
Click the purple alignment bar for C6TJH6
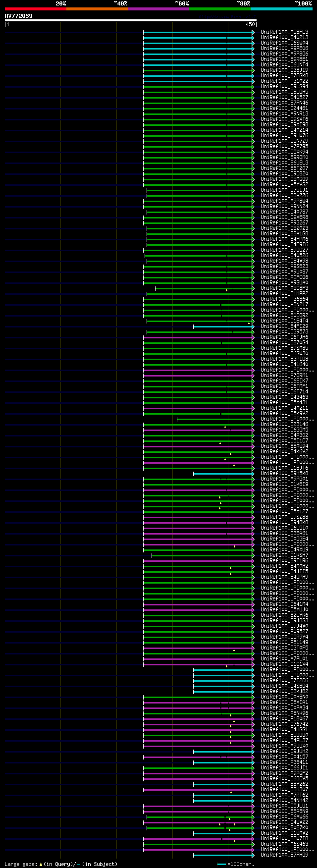pyautogui.click(x=199, y=337)
